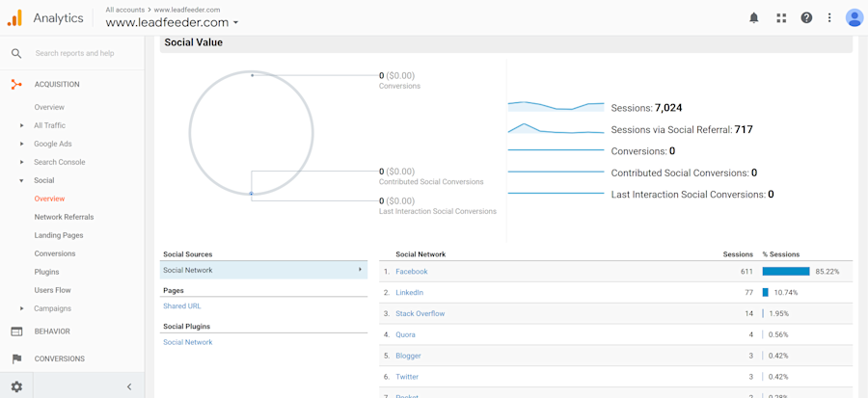Select the Social Overview item highlighted in orange
This screenshot has width=868, height=398.
[x=49, y=199]
